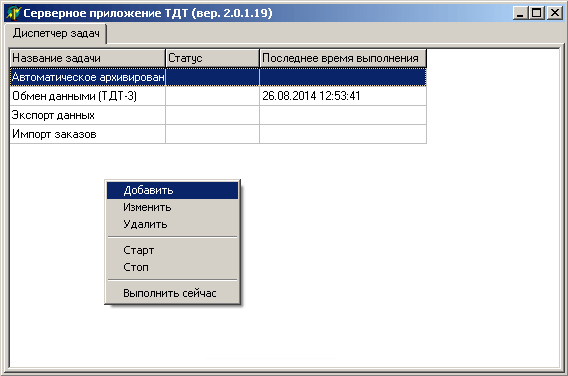Click the Название задачи column header

coord(87,58)
